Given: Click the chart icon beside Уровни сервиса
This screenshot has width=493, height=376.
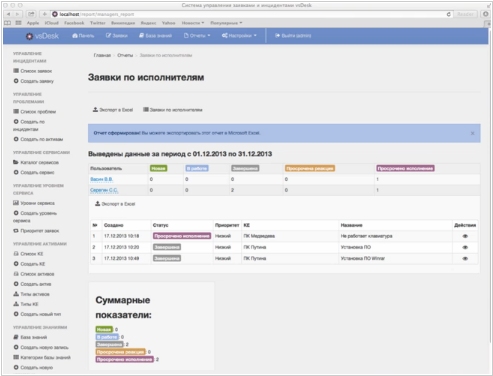Looking at the screenshot, I should pos(16,203).
